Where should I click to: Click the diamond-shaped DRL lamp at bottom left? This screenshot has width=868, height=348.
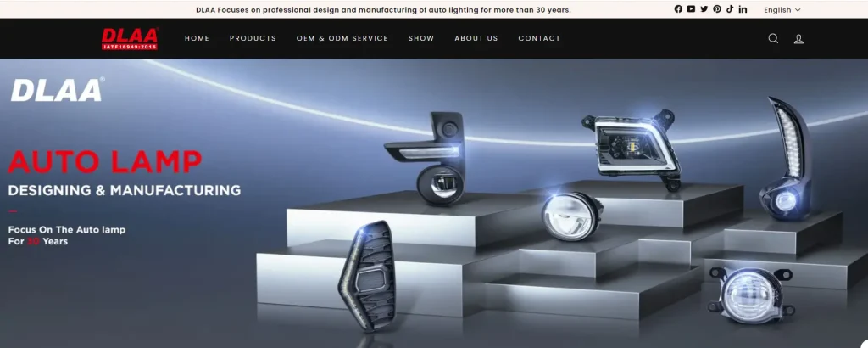(x=366, y=275)
